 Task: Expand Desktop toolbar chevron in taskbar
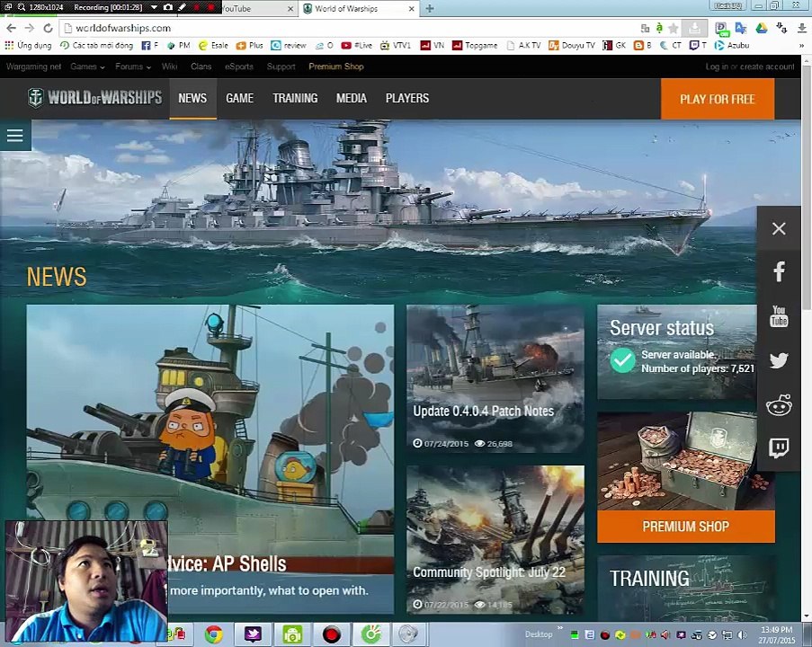click(560, 628)
